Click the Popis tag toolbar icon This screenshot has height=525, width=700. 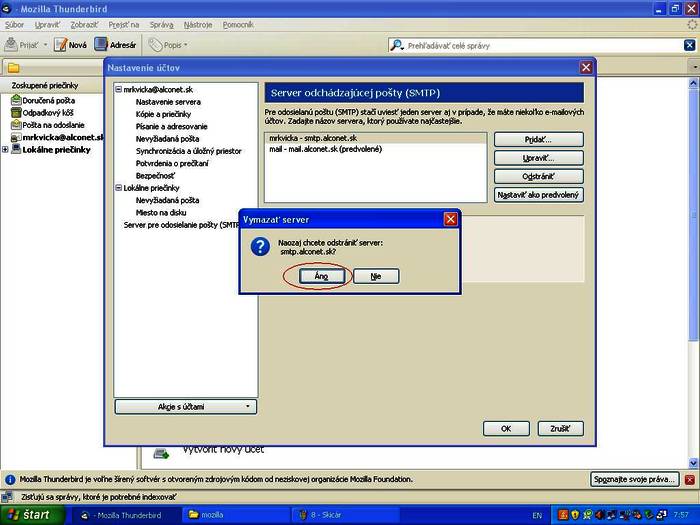(x=155, y=45)
